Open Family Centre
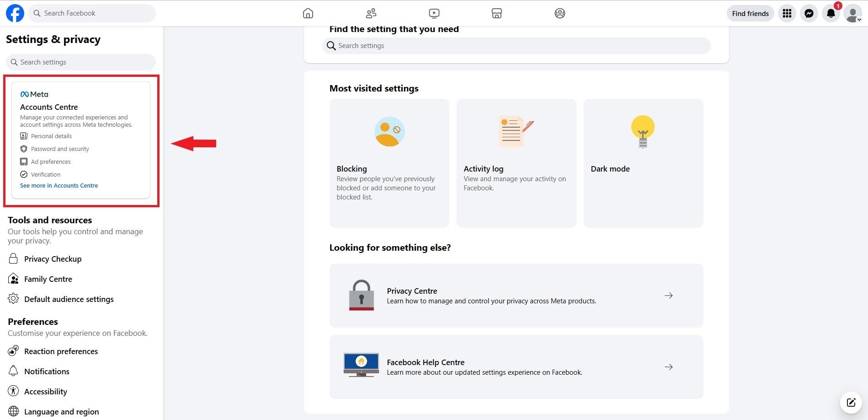Screen dimensions: 868x420 coord(48,279)
